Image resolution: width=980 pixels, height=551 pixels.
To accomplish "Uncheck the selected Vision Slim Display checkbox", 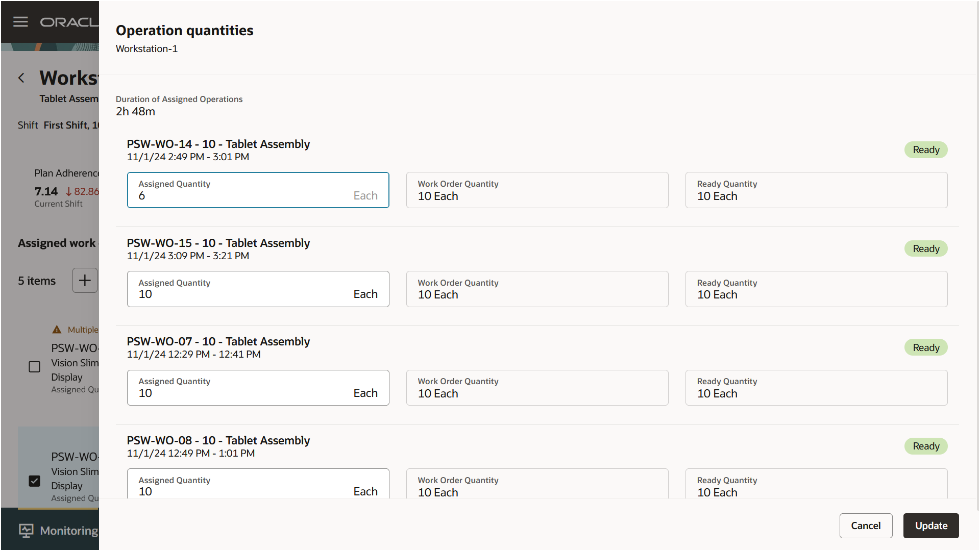I will tap(34, 481).
